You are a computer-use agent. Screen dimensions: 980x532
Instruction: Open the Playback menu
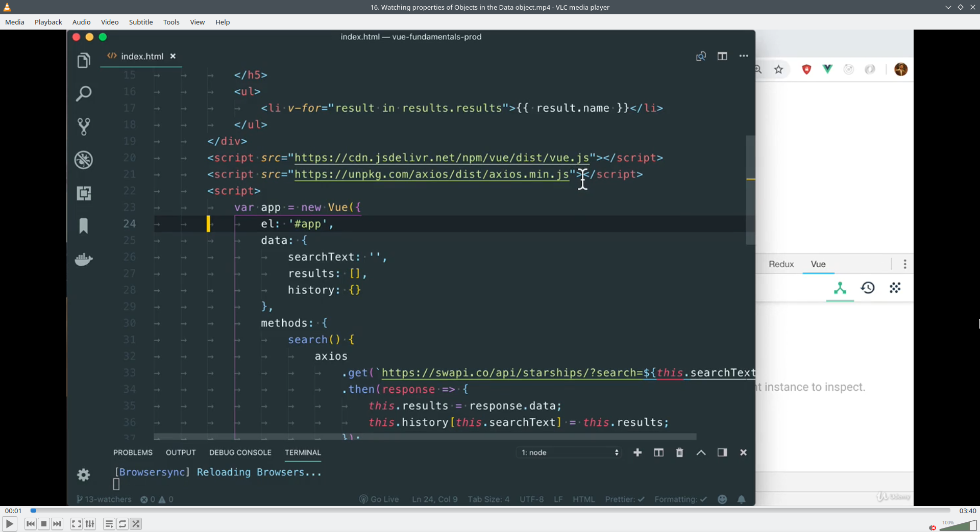coord(48,22)
